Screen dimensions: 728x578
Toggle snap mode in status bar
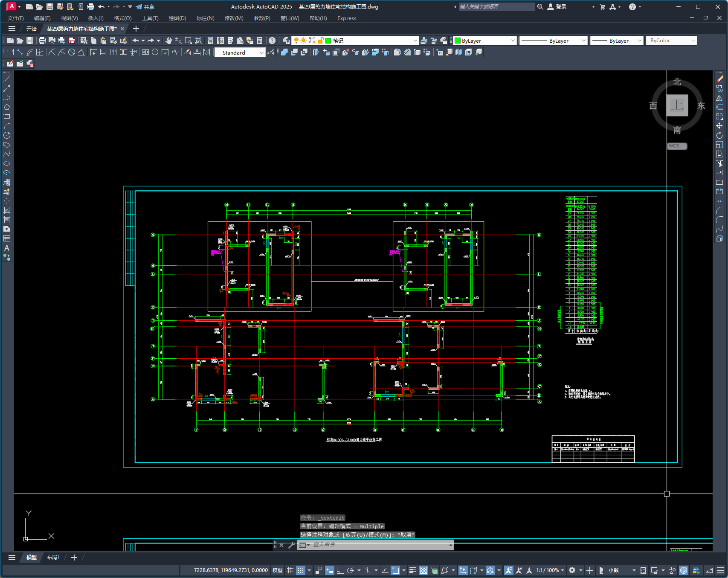(x=301, y=570)
